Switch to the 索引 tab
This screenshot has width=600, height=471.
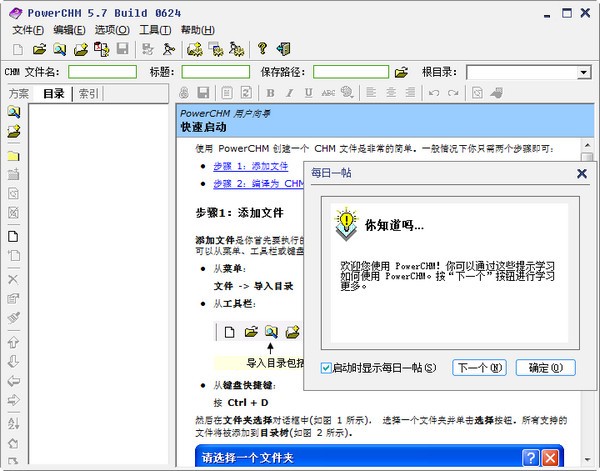pos(88,93)
